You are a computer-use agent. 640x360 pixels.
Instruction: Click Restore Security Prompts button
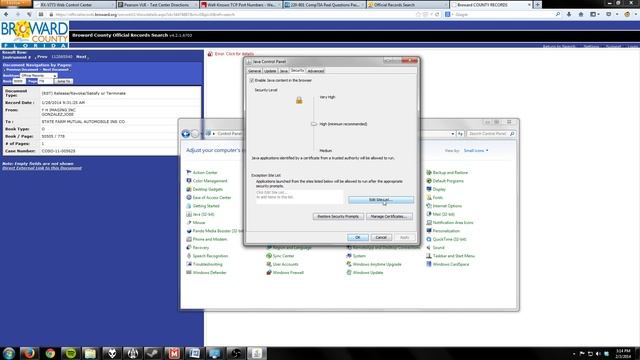pos(338,216)
